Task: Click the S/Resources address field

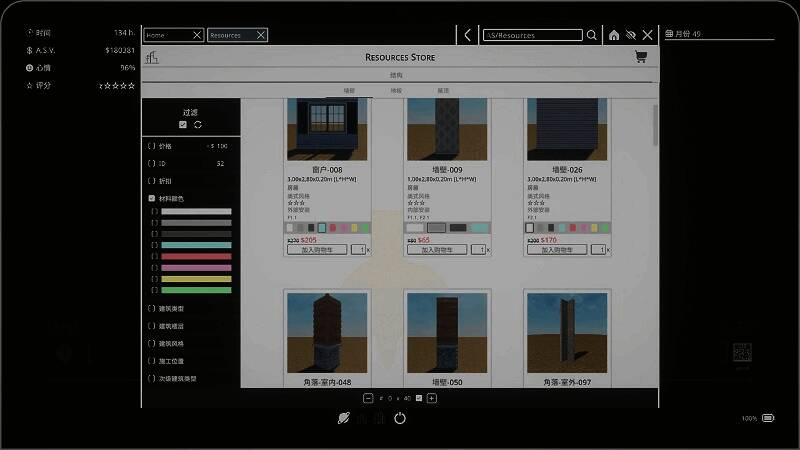Action: tap(532, 35)
